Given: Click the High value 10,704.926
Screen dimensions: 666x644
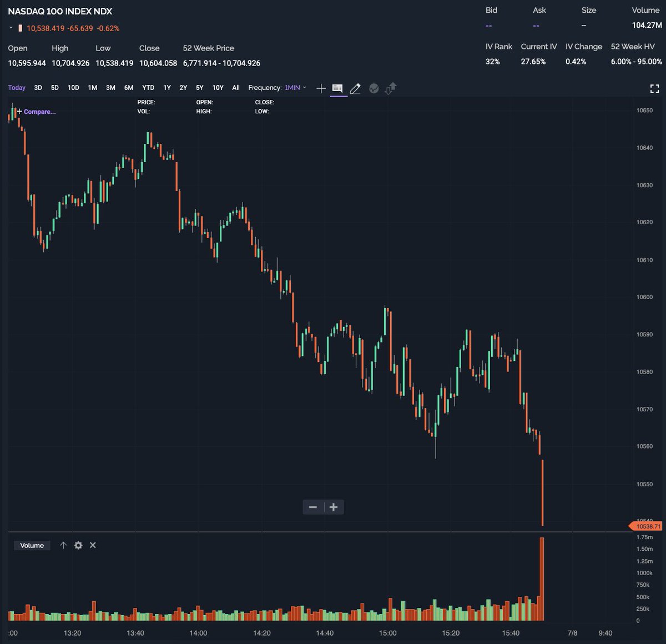Looking at the screenshot, I should 70,63.
